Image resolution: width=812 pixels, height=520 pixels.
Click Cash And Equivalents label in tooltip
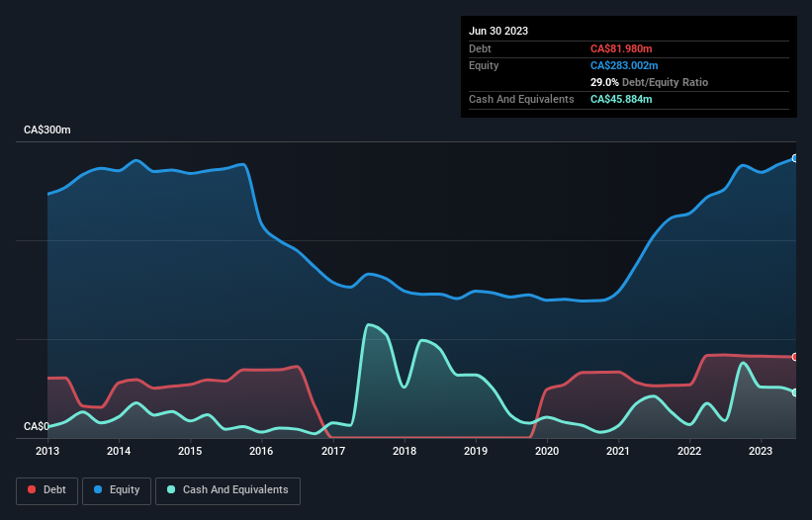[x=521, y=99]
